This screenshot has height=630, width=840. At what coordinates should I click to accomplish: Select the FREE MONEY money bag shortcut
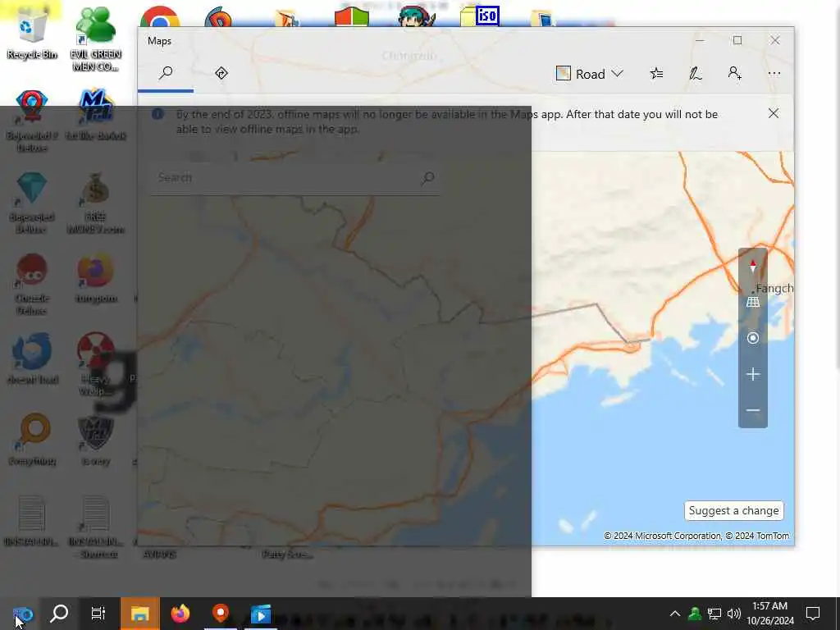[x=95, y=203]
